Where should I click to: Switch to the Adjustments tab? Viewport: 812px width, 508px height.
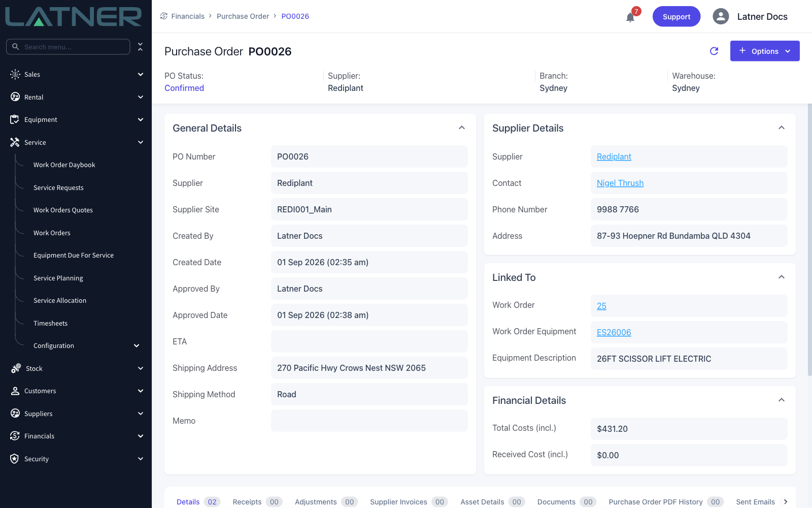tap(326, 502)
